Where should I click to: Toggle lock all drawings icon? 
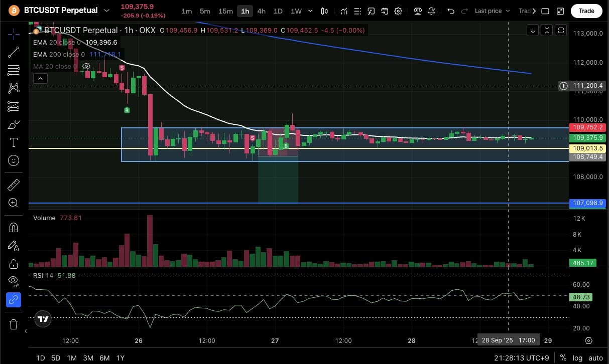pos(14,264)
